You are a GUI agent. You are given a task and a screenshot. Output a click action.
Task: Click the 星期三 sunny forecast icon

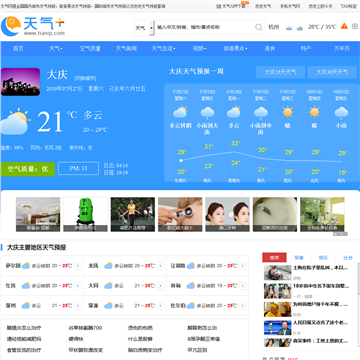pyautogui.click(x=288, y=112)
